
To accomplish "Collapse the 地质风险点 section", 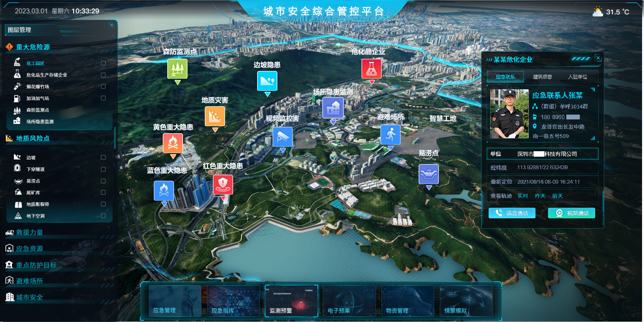I will [x=33, y=138].
